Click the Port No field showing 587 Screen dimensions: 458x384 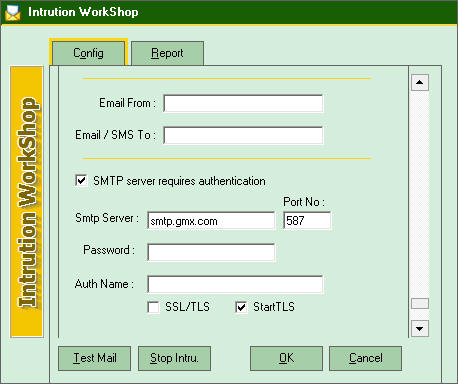click(x=307, y=220)
